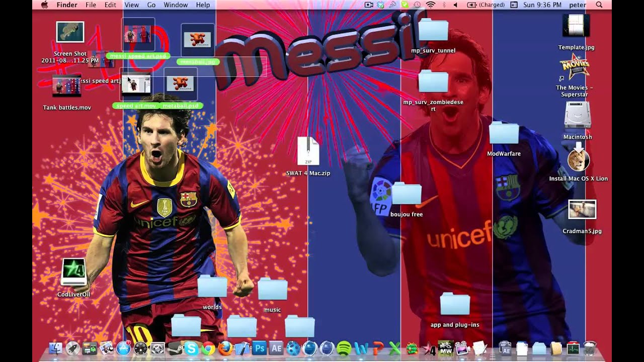Image resolution: width=644 pixels, height=362 pixels.
Task: Launch Steam from the Dock
Action: 175,348
